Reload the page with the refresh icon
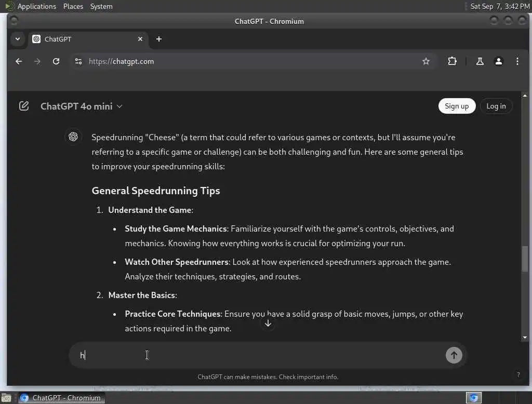This screenshot has width=532, height=404. (x=56, y=61)
